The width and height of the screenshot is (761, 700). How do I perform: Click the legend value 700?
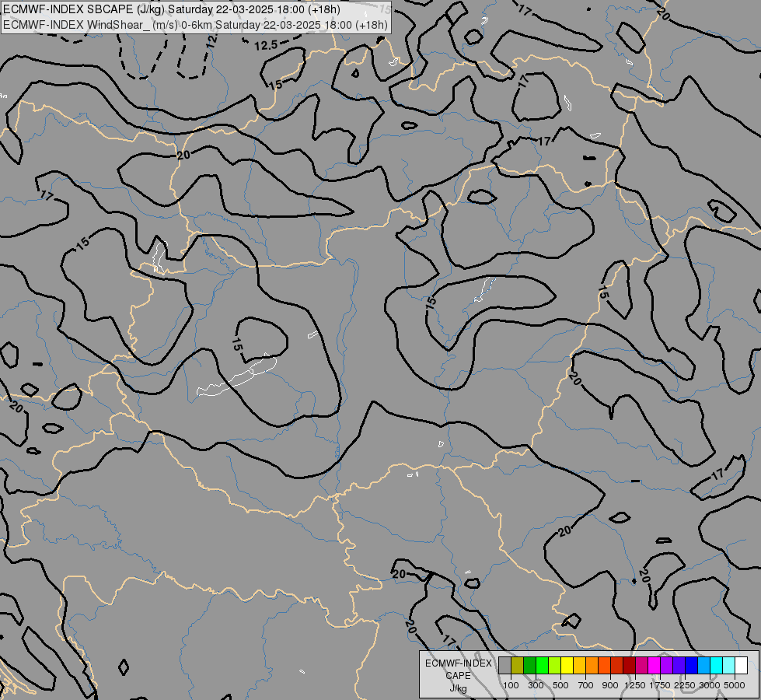click(x=586, y=685)
